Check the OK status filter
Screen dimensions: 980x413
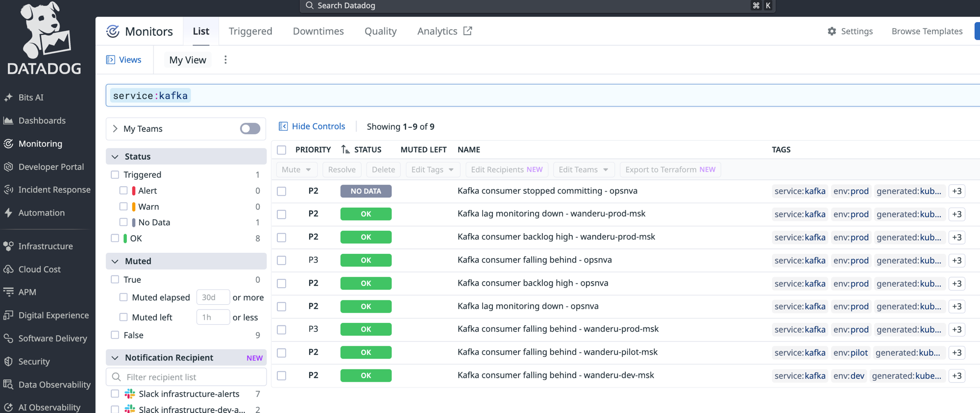point(115,238)
